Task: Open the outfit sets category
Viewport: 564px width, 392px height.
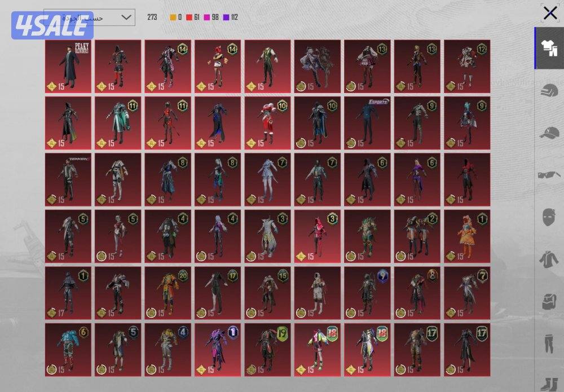Action: coord(549,49)
